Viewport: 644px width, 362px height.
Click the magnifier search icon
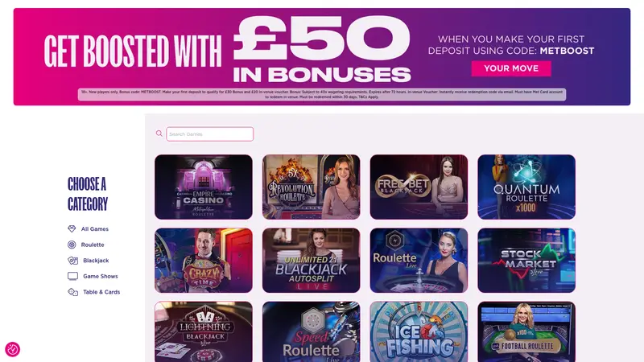tap(159, 134)
